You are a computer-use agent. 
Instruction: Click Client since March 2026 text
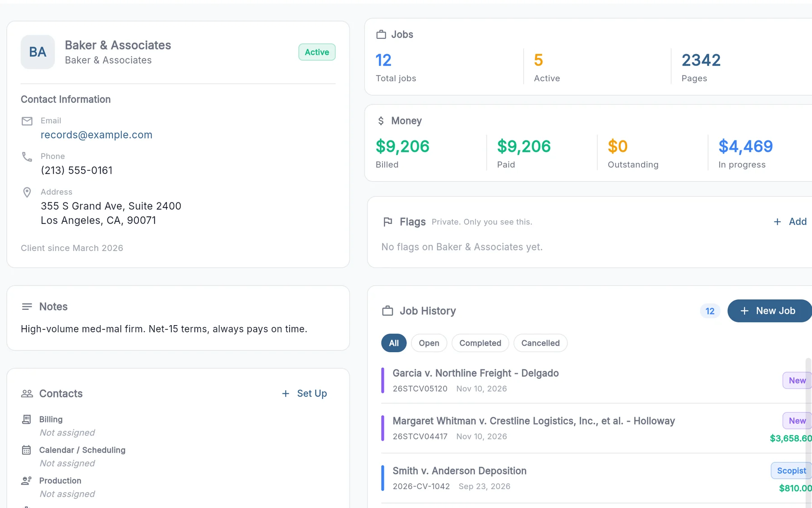tap(72, 248)
